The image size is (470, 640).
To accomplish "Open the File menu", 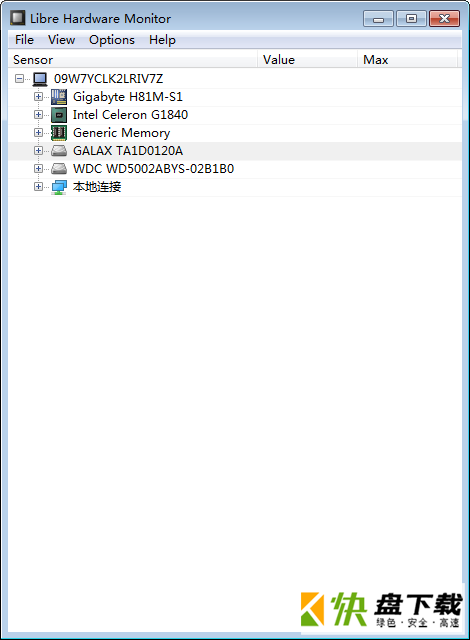I will 24,40.
